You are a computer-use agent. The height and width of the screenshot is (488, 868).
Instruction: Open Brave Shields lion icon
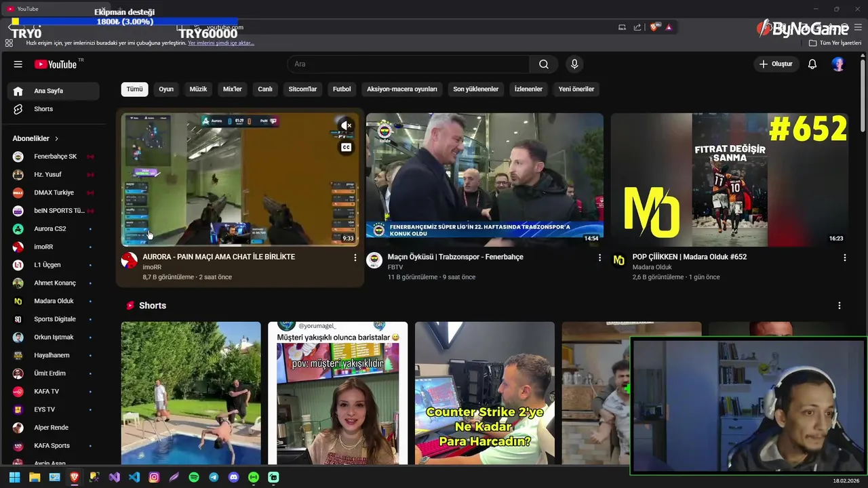click(x=654, y=27)
